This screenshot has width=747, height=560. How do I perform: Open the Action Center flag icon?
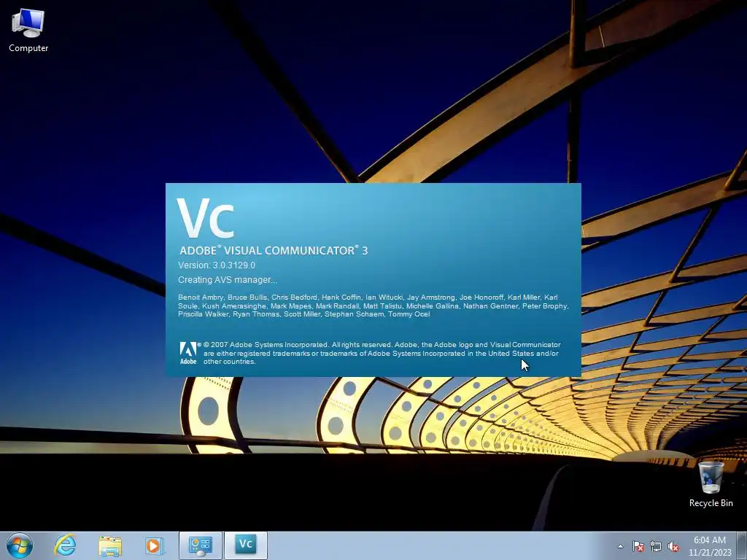(638, 546)
